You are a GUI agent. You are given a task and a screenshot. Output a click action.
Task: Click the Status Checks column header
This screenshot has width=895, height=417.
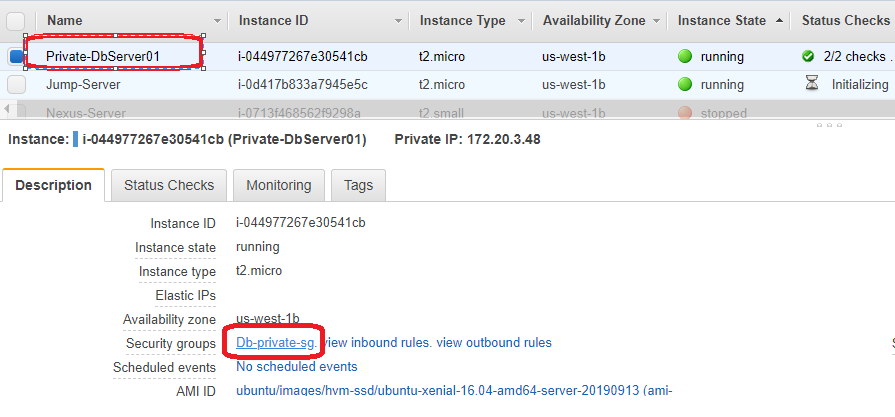click(845, 21)
